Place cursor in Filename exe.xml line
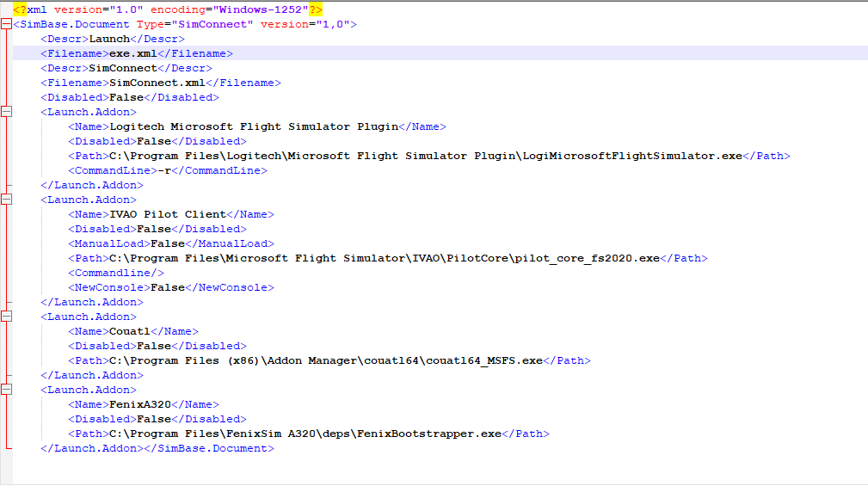This screenshot has width=868, height=486. [x=137, y=53]
